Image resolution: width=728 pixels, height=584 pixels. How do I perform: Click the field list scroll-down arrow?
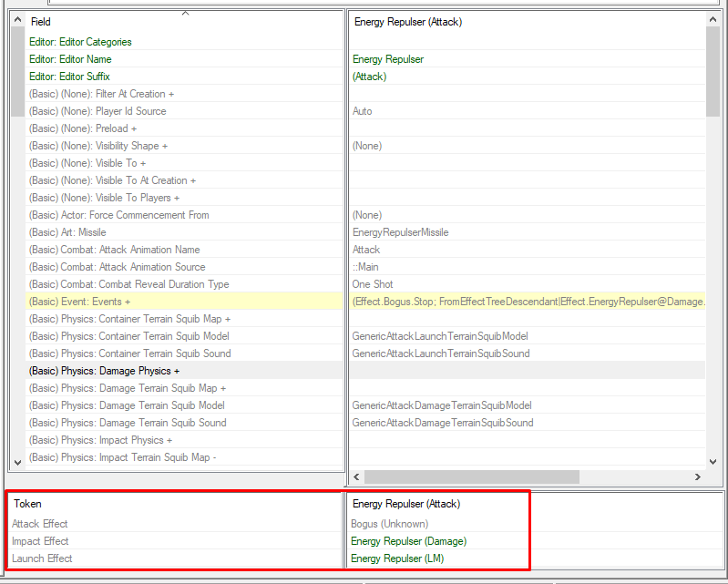click(17, 463)
